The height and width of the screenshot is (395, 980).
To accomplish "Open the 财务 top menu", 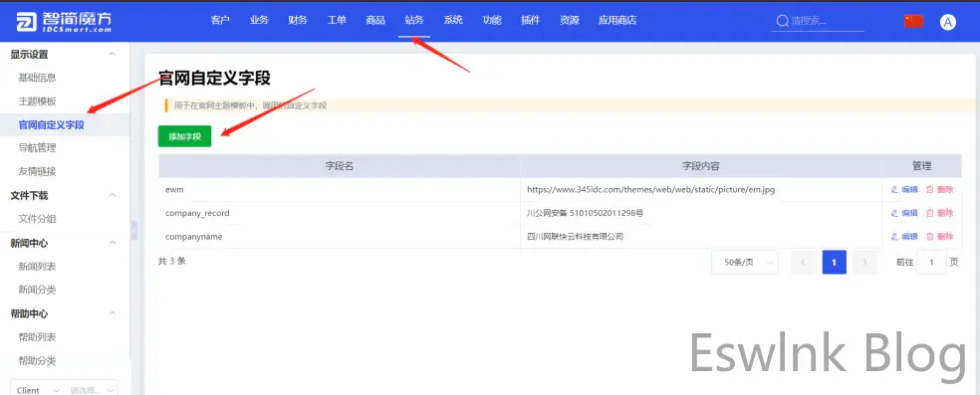I will (298, 20).
